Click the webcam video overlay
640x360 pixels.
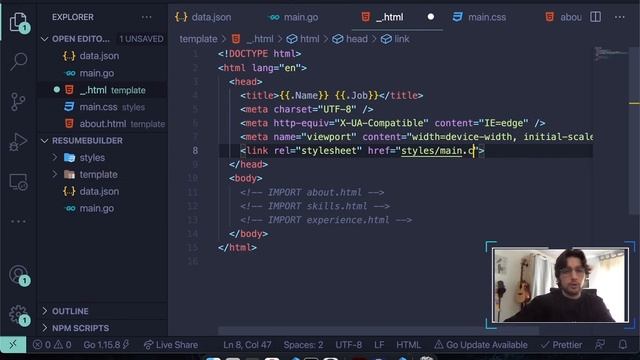pyautogui.click(x=560, y=285)
